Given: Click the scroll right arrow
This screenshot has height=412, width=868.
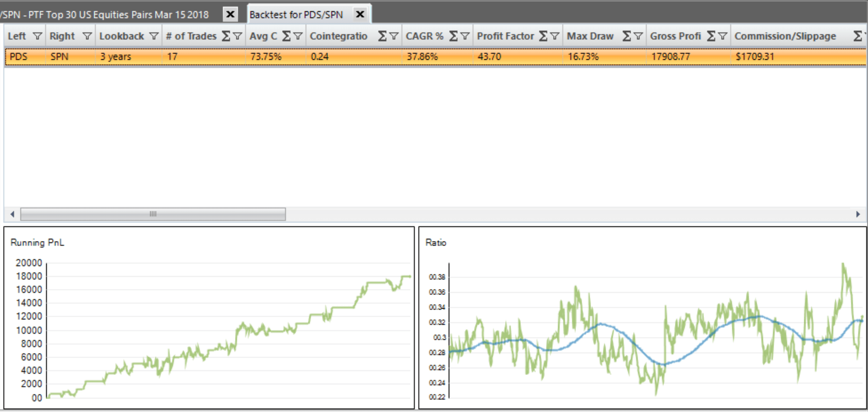Looking at the screenshot, I should pyautogui.click(x=858, y=214).
